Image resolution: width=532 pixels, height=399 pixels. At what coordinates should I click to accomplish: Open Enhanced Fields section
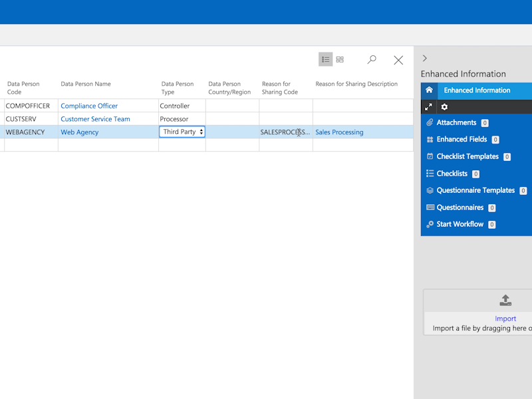click(462, 139)
